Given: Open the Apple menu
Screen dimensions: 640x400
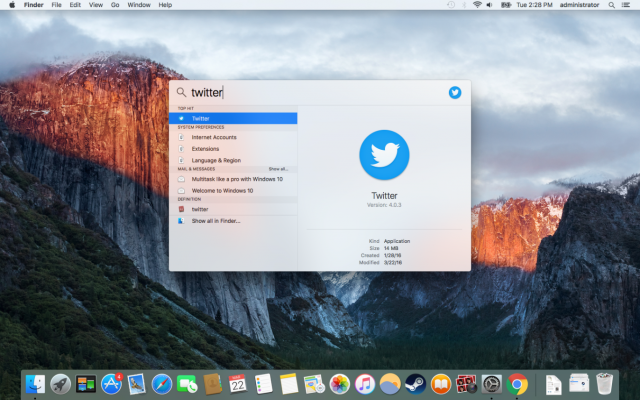Looking at the screenshot, I should [12, 5].
